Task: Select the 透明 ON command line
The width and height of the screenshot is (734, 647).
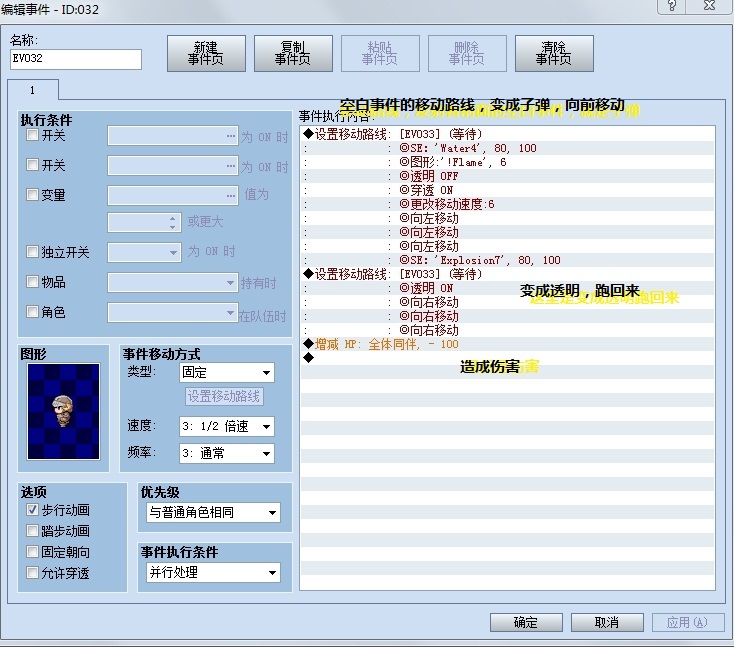Action: click(507, 288)
